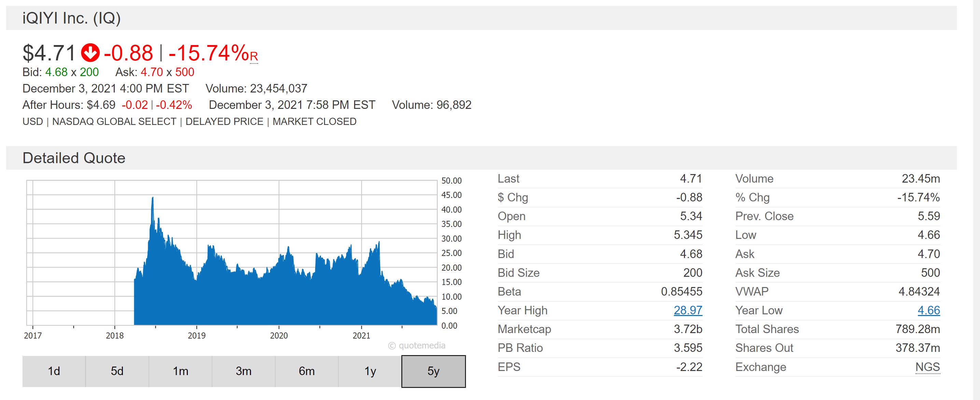Click the quotemedia copyright watermark

(417, 346)
